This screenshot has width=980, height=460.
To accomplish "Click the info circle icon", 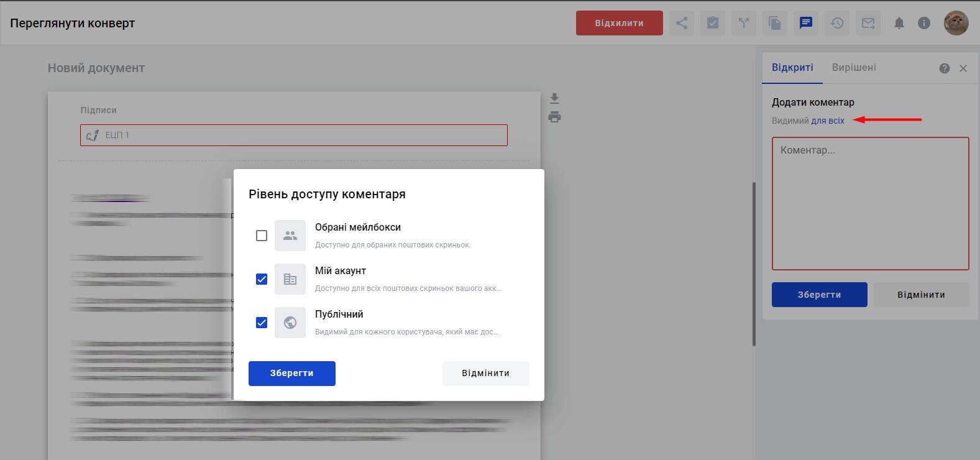I will [x=924, y=23].
